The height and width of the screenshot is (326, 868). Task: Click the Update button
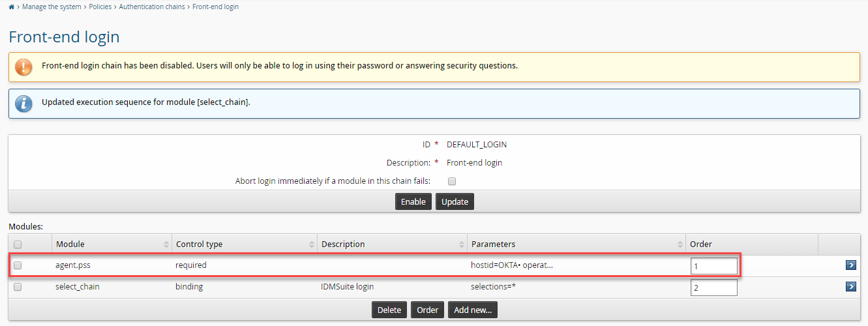pyautogui.click(x=455, y=201)
